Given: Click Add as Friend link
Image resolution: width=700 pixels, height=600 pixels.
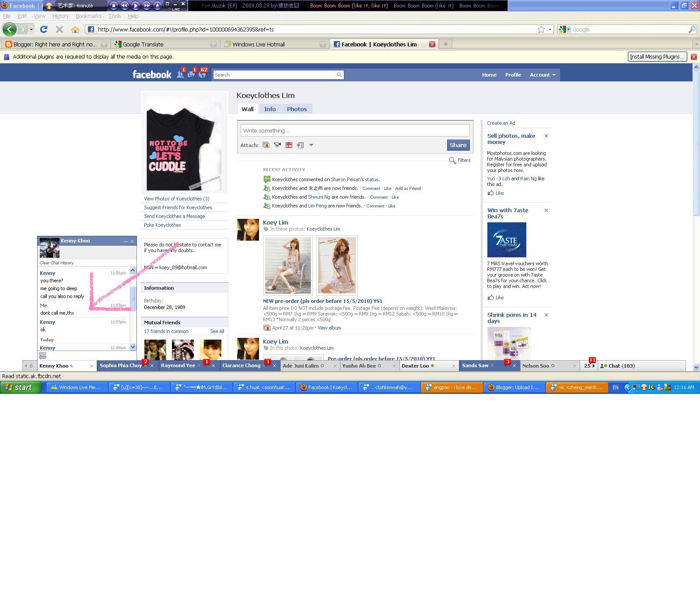Looking at the screenshot, I should (408, 189).
